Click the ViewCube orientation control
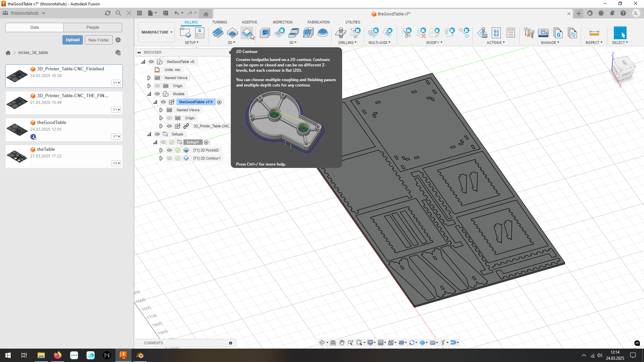This screenshot has height=362, width=644. click(623, 69)
